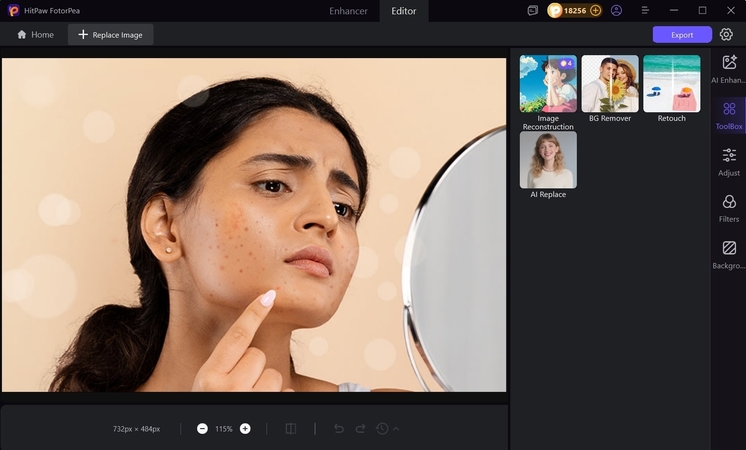Open the hamburger menu in title bar
746x450 pixels.
click(x=645, y=10)
